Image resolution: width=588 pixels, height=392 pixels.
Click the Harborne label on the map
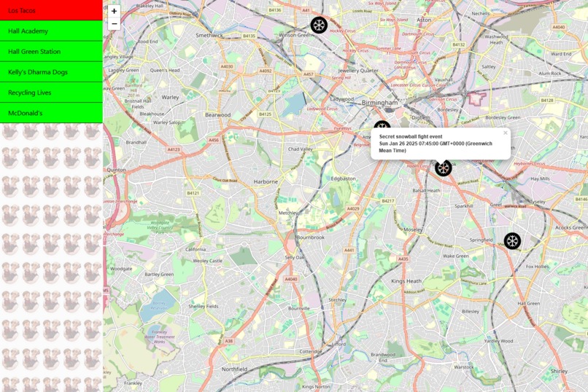pyautogui.click(x=266, y=181)
